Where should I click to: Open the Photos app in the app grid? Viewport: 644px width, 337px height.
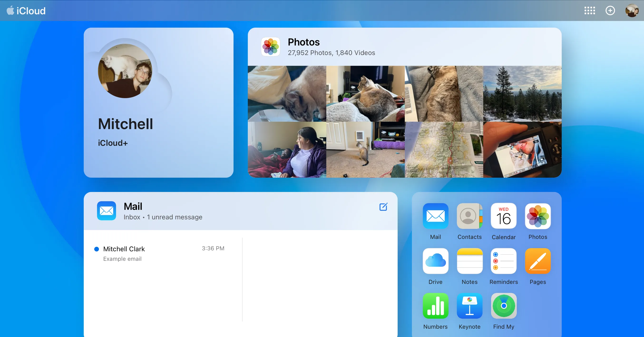tap(538, 216)
